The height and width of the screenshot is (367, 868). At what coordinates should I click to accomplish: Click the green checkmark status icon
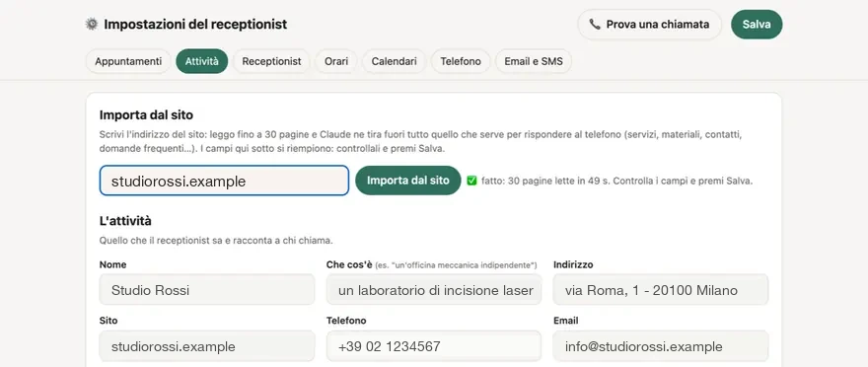(x=471, y=181)
